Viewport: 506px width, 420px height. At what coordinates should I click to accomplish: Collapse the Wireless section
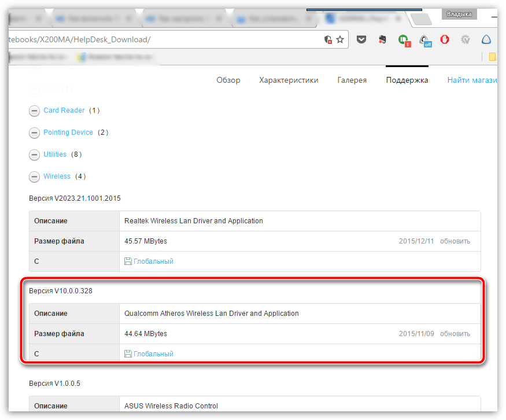pos(34,177)
